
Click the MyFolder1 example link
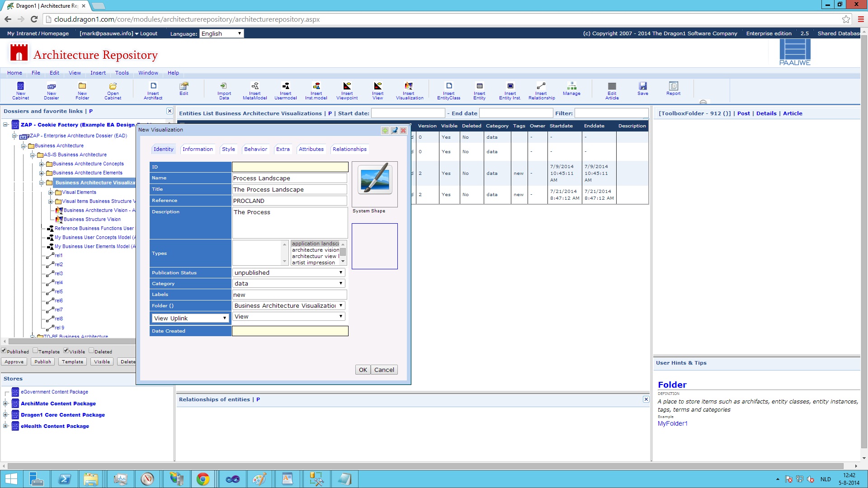pos(672,423)
